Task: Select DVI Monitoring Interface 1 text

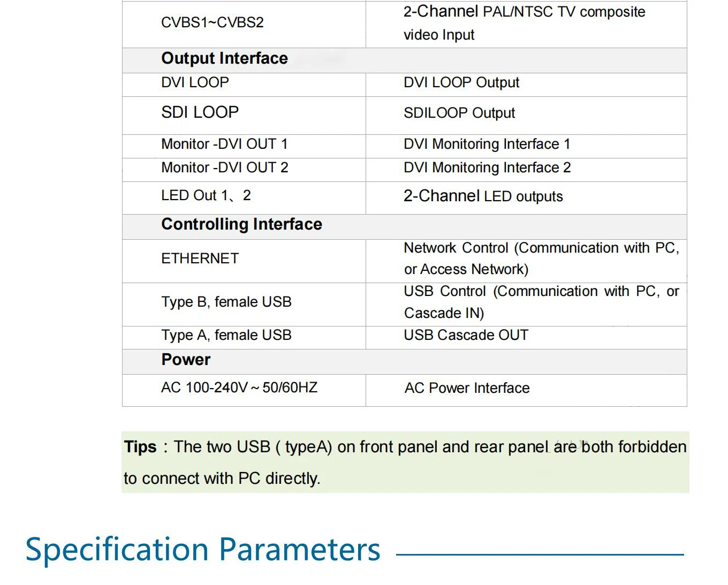Action: tap(487, 144)
